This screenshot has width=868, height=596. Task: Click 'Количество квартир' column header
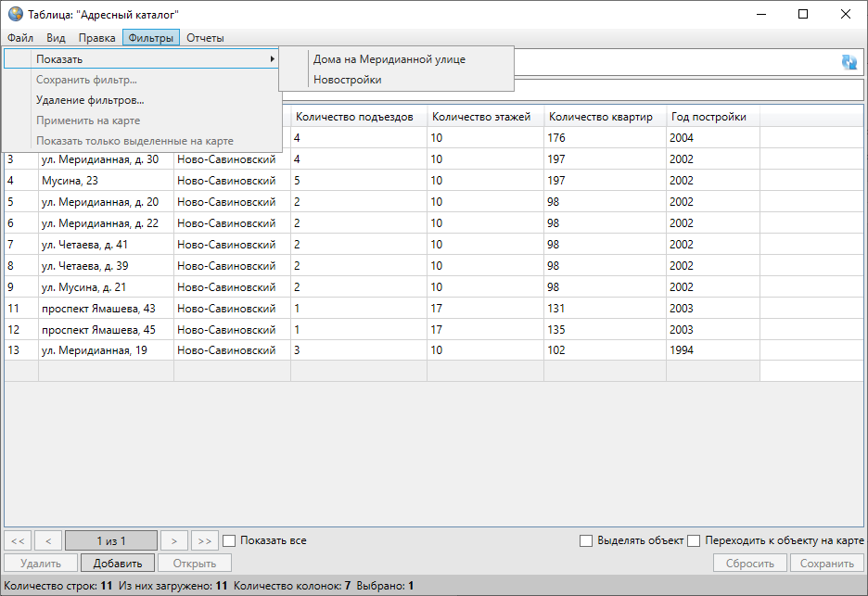tap(601, 117)
